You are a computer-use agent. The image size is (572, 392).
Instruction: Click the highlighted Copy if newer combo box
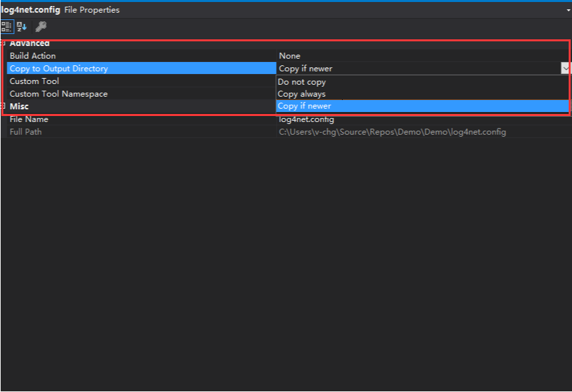400,68
